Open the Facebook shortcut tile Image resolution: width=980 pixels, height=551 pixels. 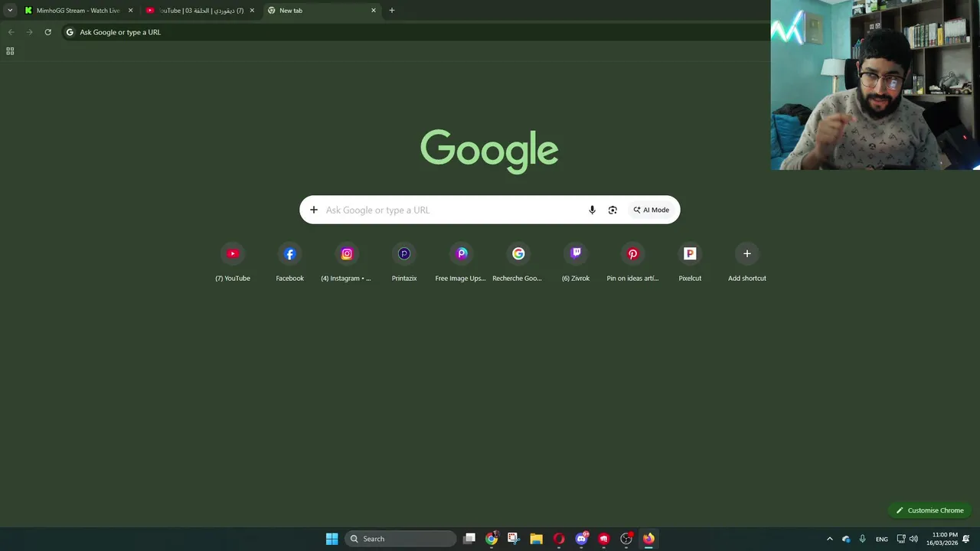(289, 262)
